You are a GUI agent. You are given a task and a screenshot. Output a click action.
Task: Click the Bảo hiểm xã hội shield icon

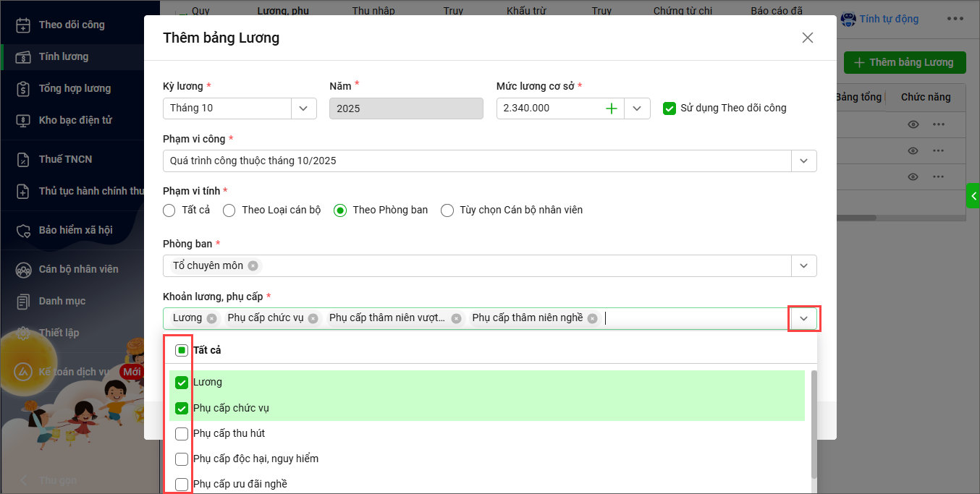[23, 230]
